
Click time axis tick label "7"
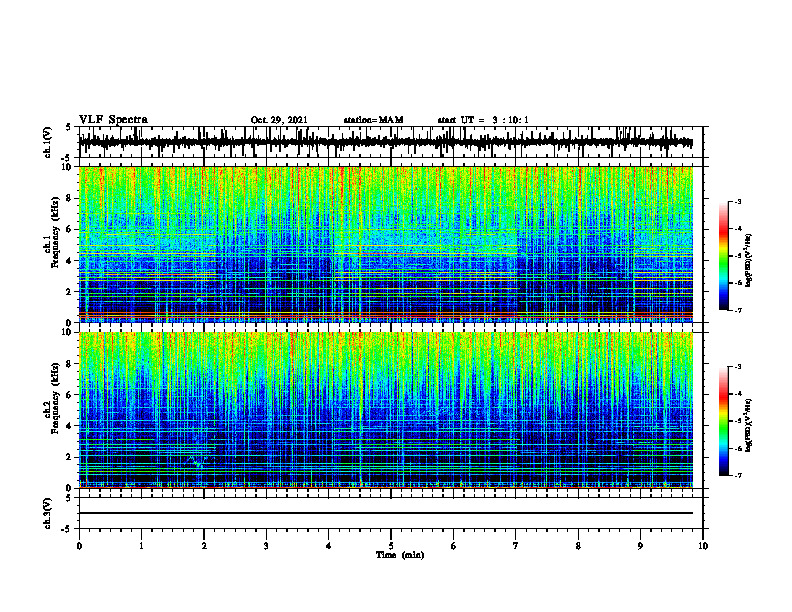(x=516, y=546)
